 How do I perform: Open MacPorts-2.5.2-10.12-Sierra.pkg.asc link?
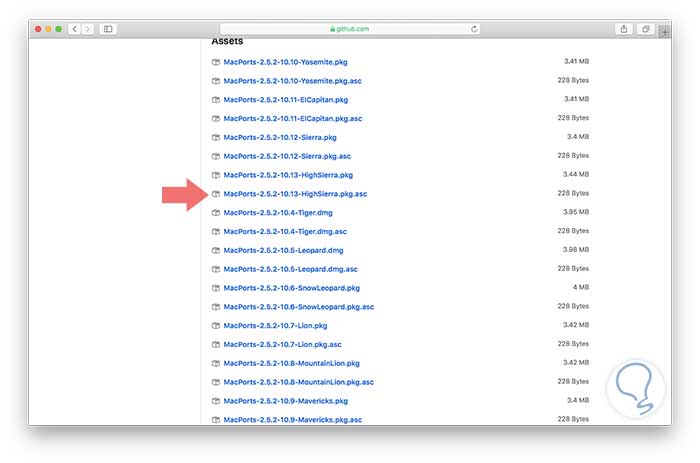287,156
